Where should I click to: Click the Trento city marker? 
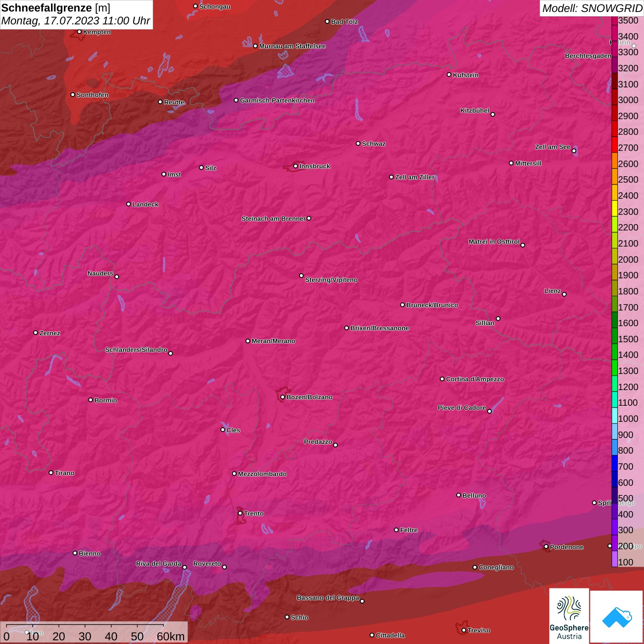(240, 513)
